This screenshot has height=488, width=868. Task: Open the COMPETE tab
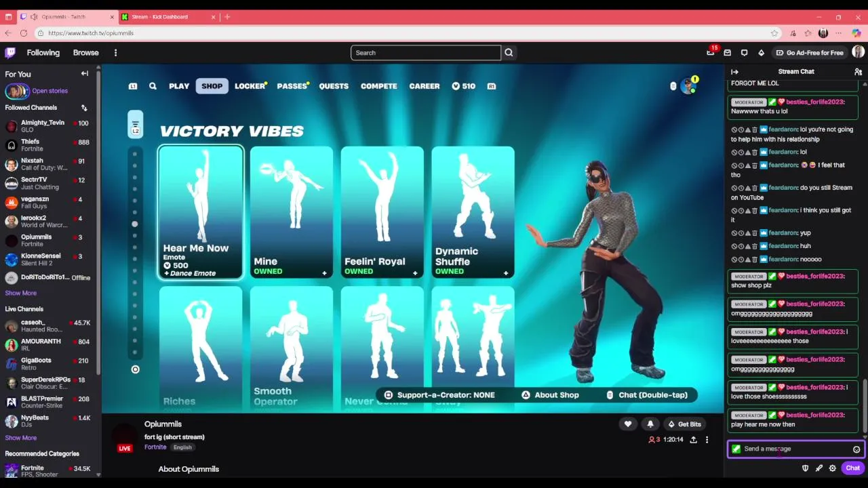(x=379, y=86)
